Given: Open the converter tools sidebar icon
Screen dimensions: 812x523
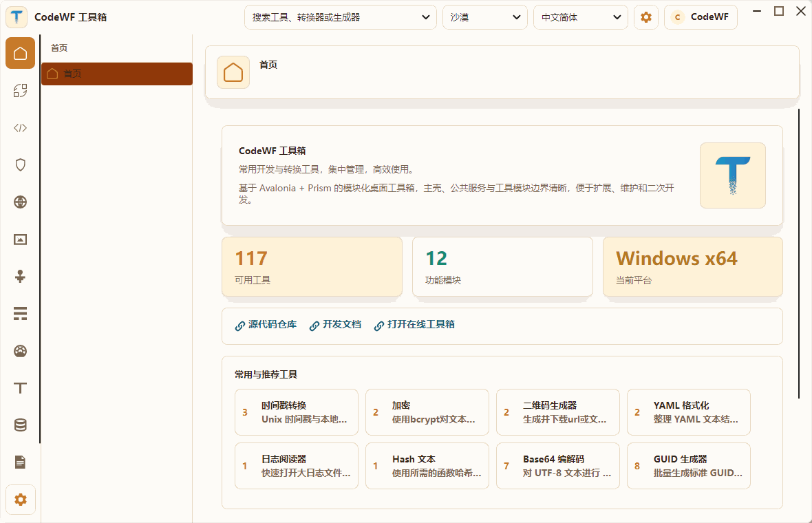Looking at the screenshot, I should [x=20, y=91].
